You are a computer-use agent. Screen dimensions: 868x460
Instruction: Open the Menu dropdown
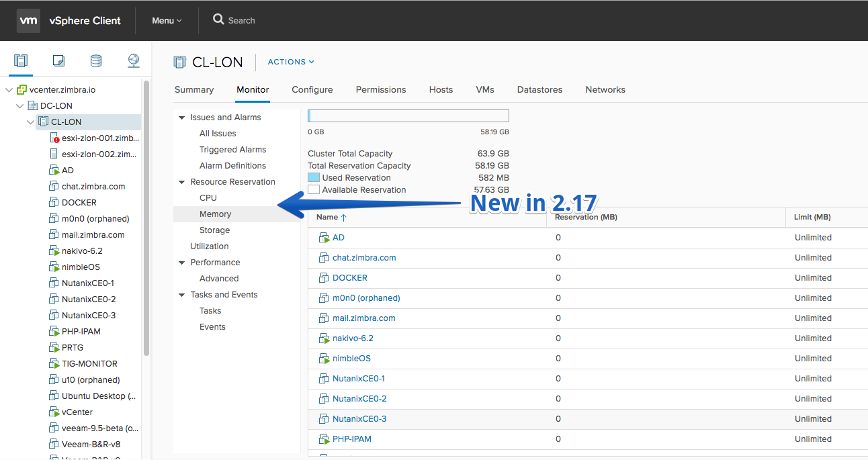(x=167, y=20)
